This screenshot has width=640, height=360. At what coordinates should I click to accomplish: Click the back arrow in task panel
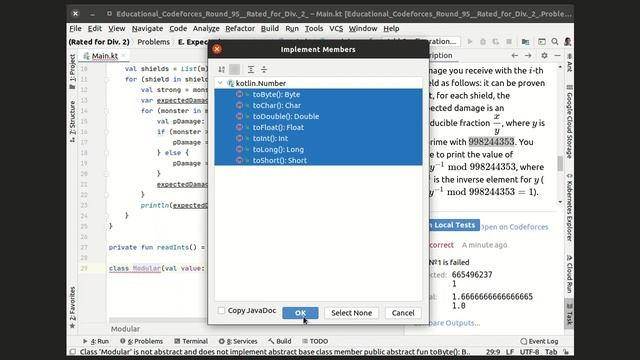(515, 56)
